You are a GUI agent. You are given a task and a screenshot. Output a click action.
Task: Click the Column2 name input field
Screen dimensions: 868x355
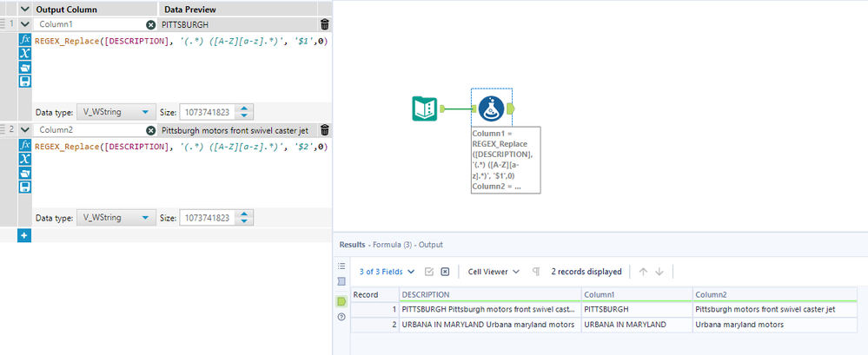90,130
